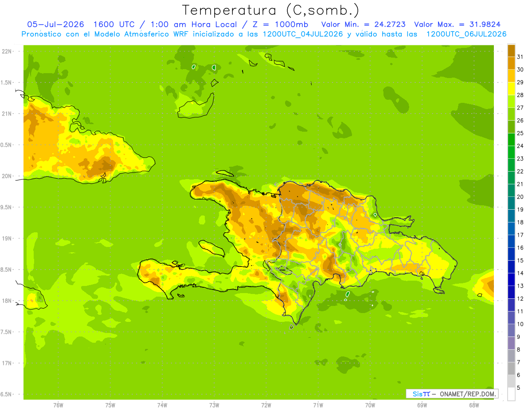This screenshot has height=411, width=532.
Task: Pick legend swatch between 19 and 20
Action: (512, 204)
